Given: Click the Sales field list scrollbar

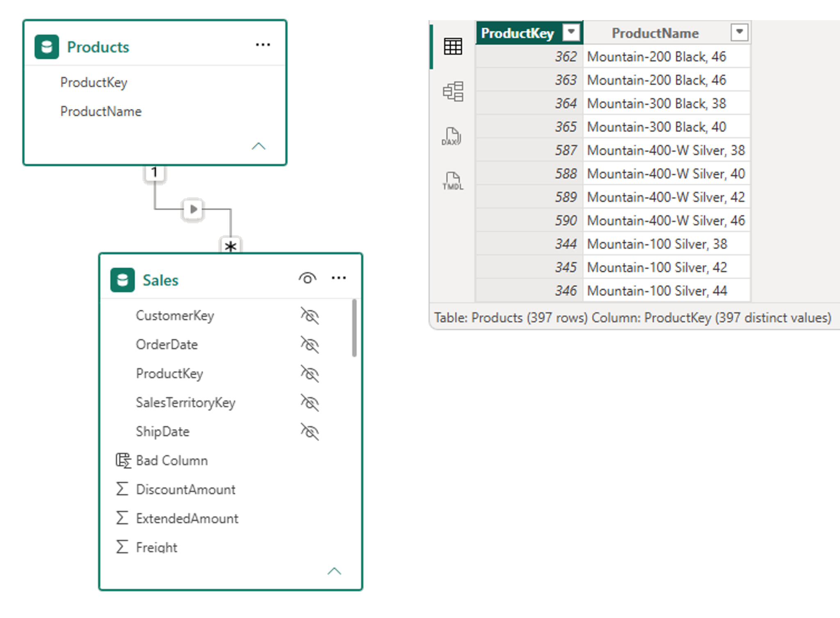Looking at the screenshot, I should point(354,328).
